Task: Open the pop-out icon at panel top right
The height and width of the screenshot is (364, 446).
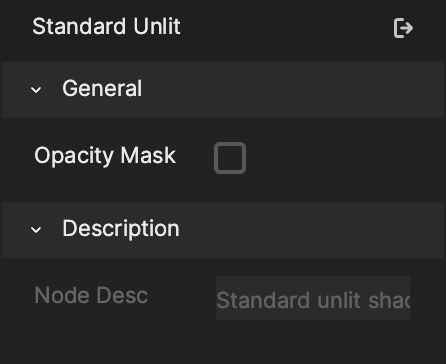Action: coord(403,28)
